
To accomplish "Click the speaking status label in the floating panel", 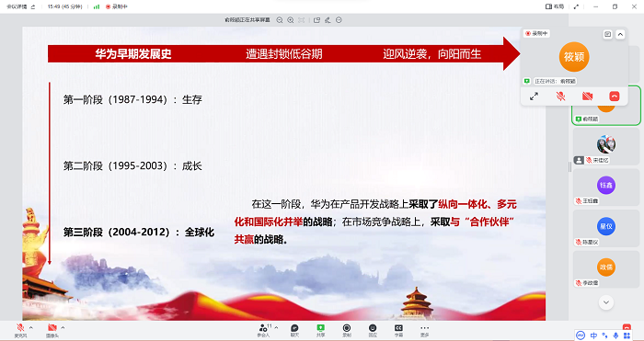I will [555, 81].
